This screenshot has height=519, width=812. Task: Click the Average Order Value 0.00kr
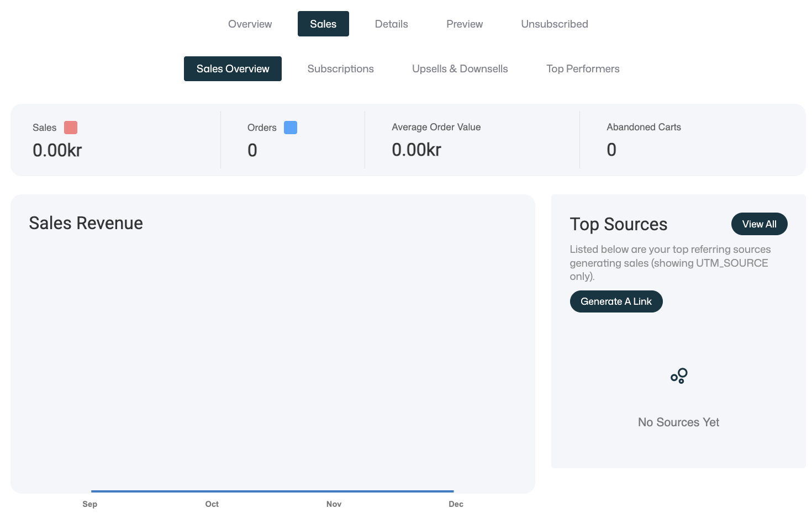pos(416,150)
